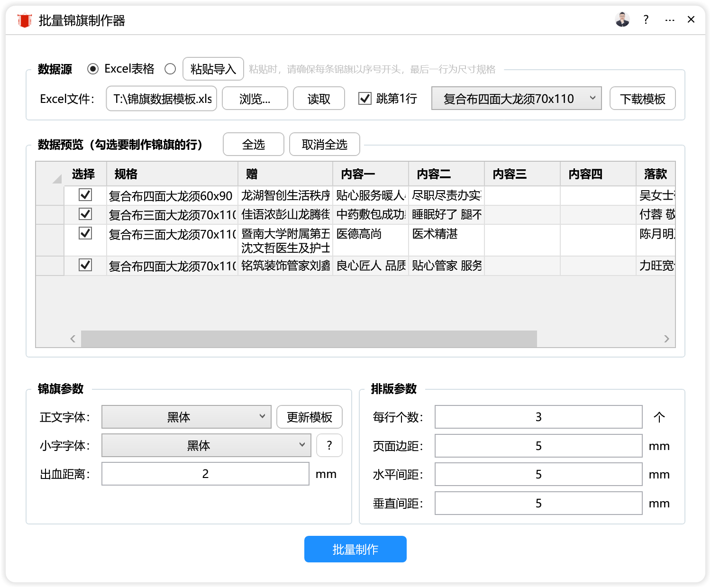This screenshot has width=711, height=588.
Task: Click the horizontal scrollbar thumb
Action: [309, 339]
